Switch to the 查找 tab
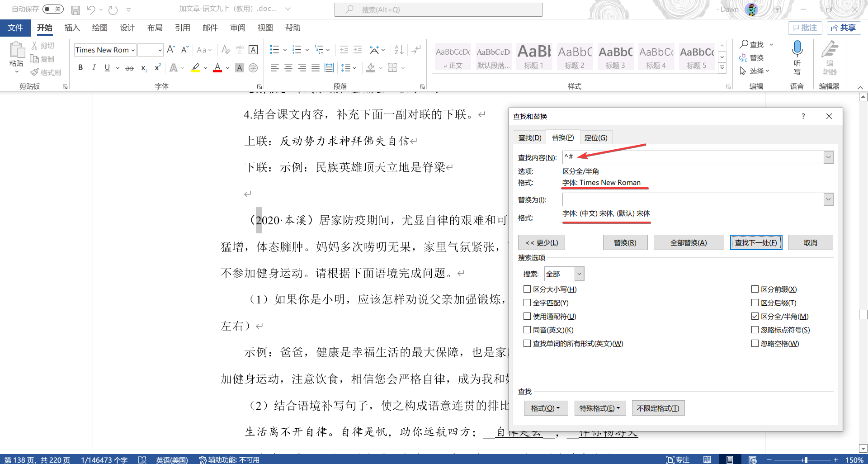868x464 pixels. click(x=530, y=137)
